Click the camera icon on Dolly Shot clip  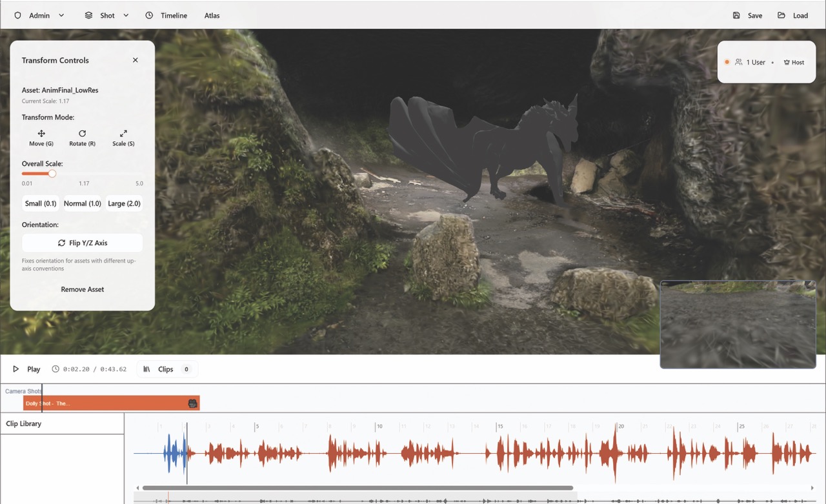click(192, 403)
